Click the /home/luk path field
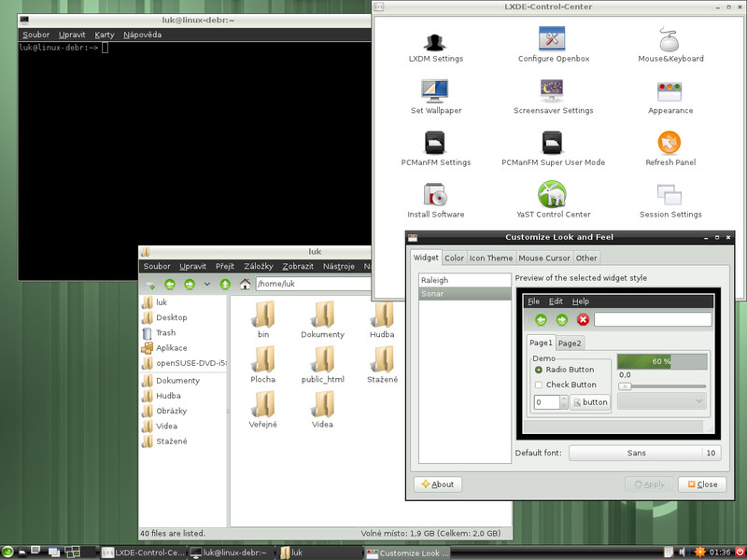Viewport: 747px width, 560px height. click(313, 284)
